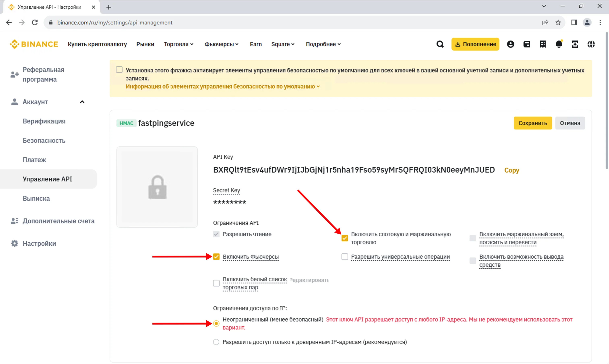Click the Сохранить button

(532, 123)
